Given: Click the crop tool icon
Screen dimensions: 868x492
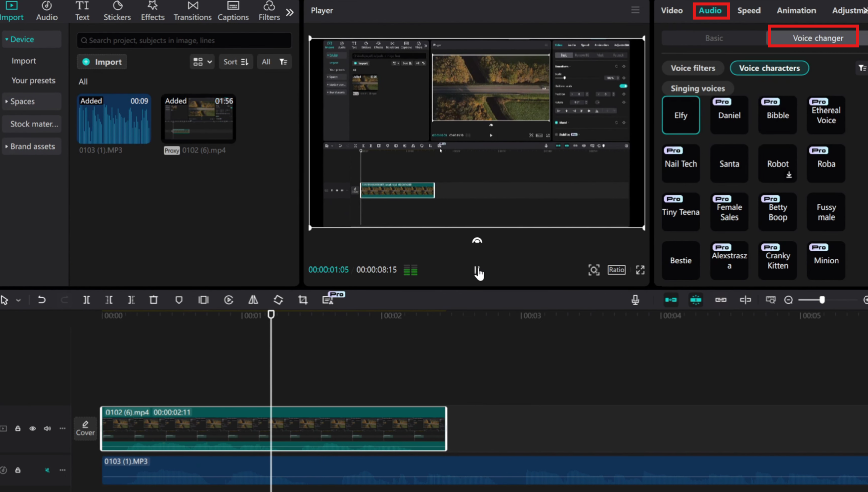Looking at the screenshot, I should 303,300.
